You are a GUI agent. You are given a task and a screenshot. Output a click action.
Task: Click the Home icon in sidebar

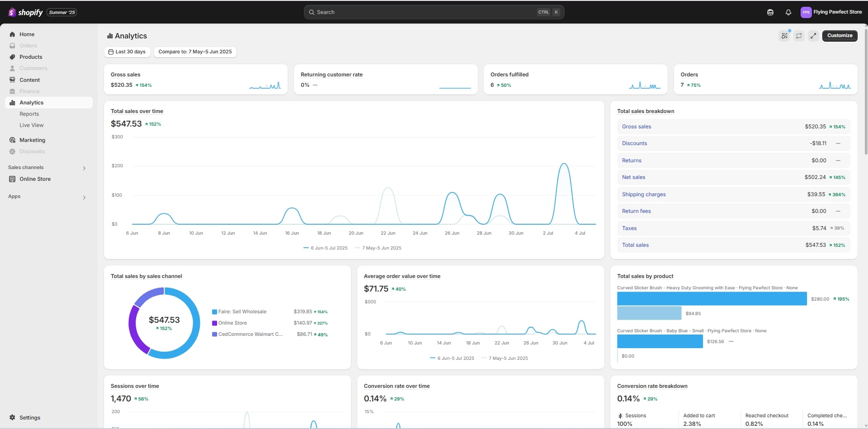pyautogui.click(x=12, y=34)
